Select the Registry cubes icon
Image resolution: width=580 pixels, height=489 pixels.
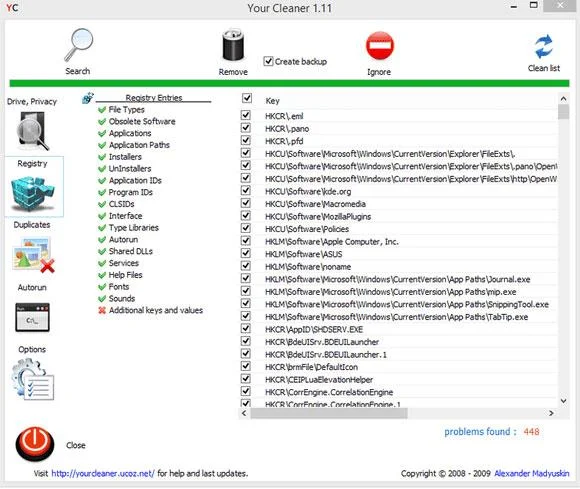pyautogui.click(x=33, y=193)
